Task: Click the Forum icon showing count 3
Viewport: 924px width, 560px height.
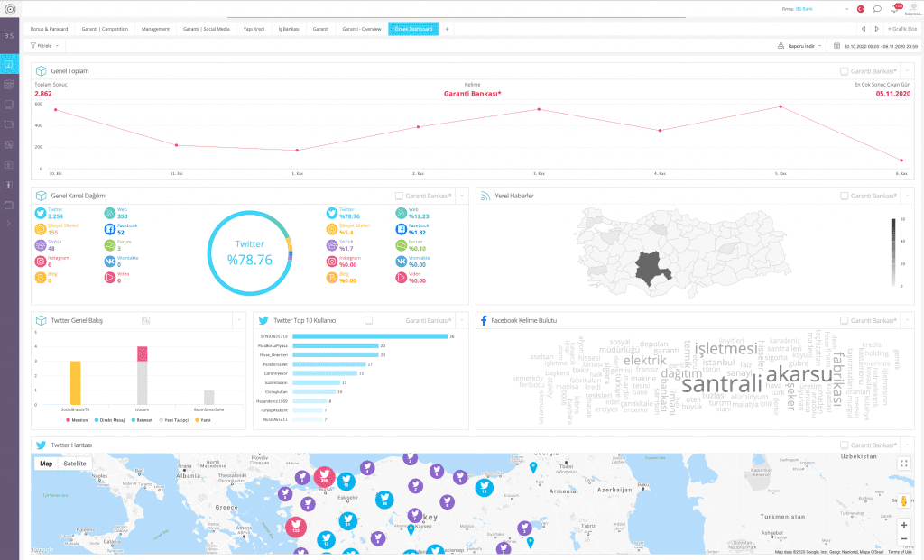Action: coord(109,245)
